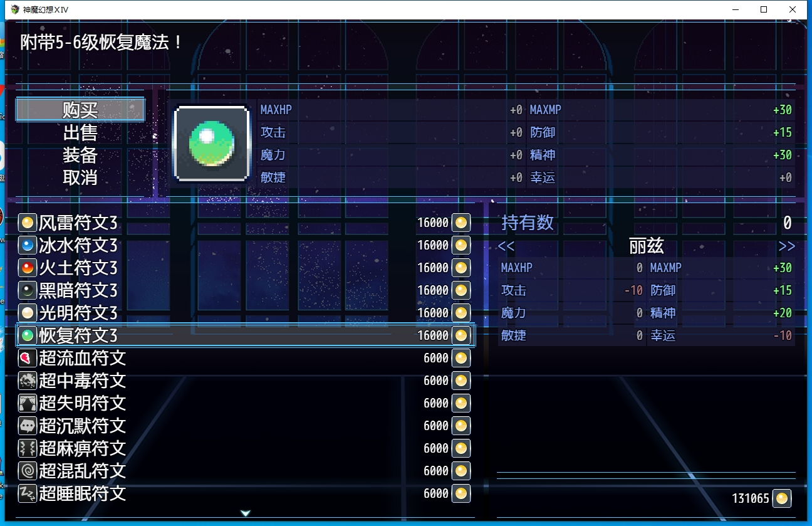
Task: Select 风雷符文3 in the shop list
Action: [245, 223]
